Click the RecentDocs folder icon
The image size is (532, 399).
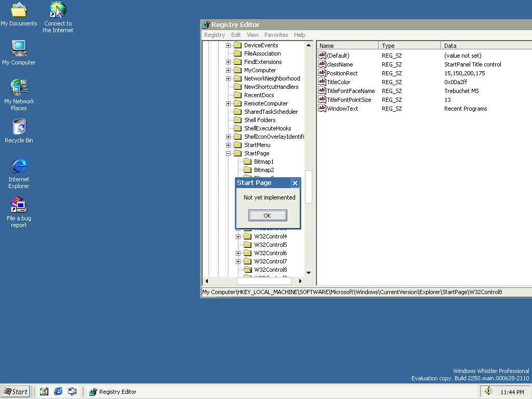click(x=238, y=95)
